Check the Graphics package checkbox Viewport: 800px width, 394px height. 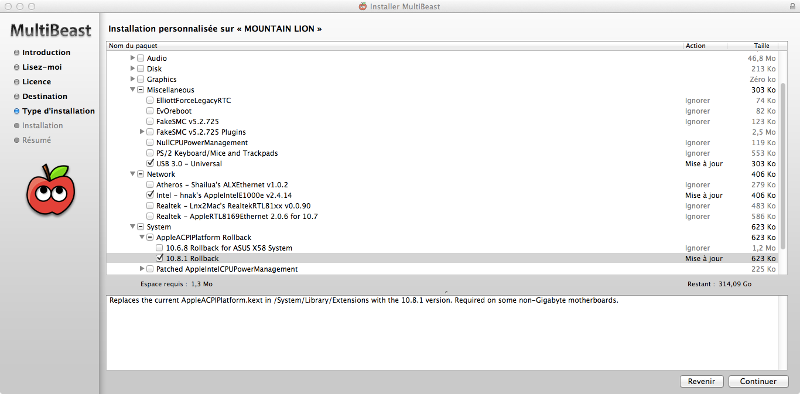click(140, 79)
